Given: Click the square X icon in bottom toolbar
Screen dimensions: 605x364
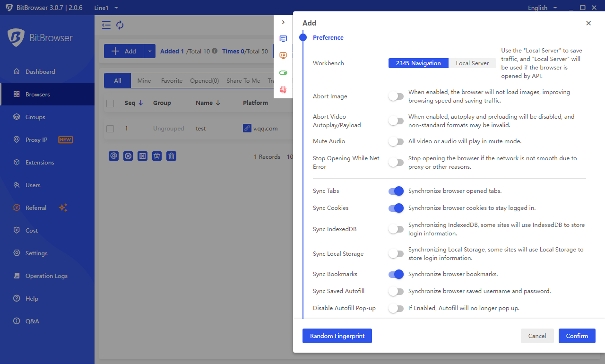Looking at the screenshot, I should pos(142,156).
